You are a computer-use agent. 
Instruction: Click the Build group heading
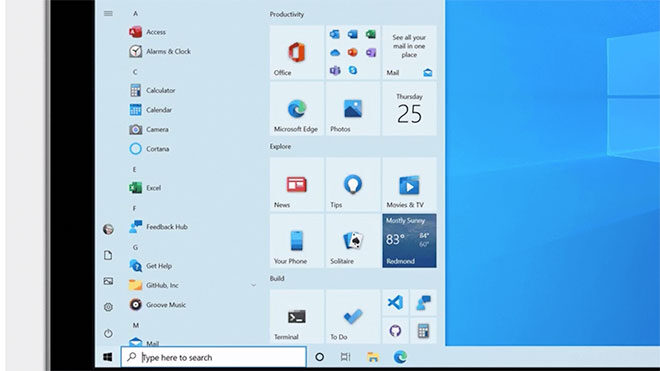click(277, 278)
